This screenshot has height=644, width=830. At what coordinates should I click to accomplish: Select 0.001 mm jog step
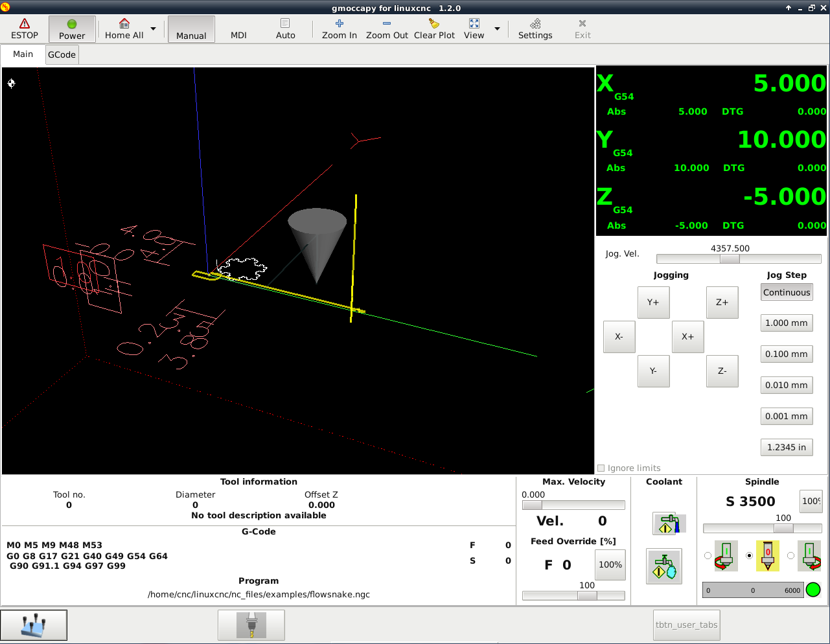point(787,417)
